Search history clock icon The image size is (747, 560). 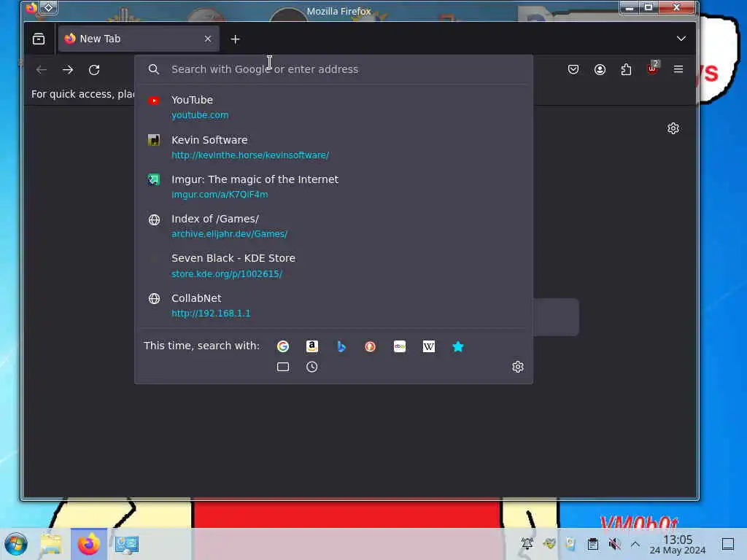click(312, 367)
